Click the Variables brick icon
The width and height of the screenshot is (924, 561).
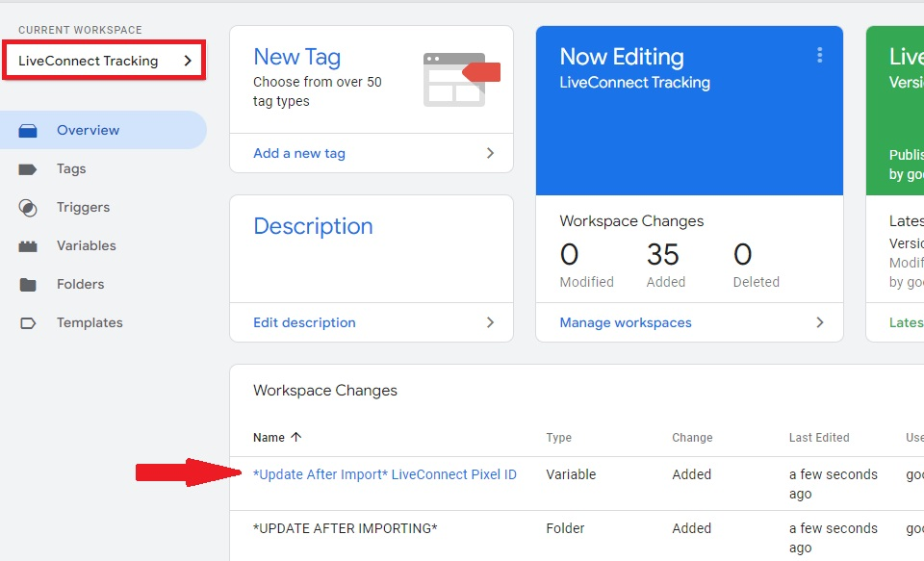pos(28,246)
